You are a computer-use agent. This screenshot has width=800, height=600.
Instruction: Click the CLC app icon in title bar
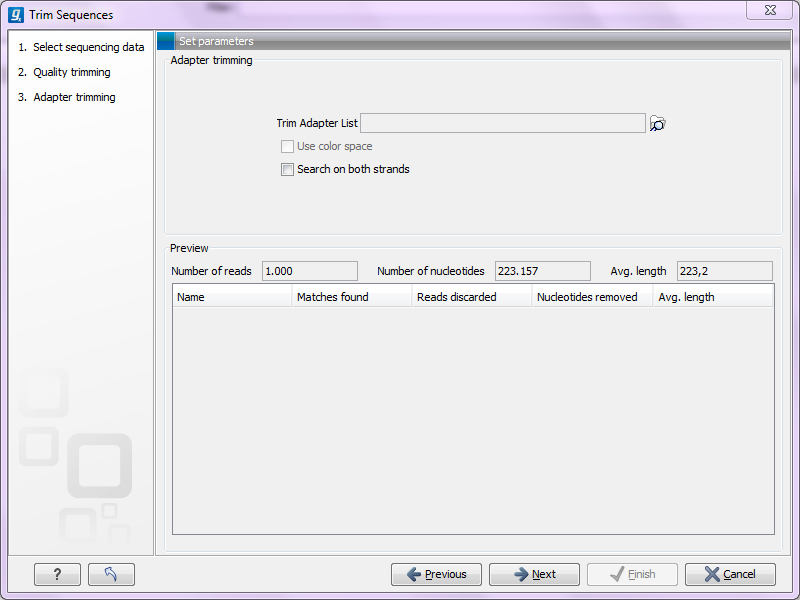click(16, 15)
